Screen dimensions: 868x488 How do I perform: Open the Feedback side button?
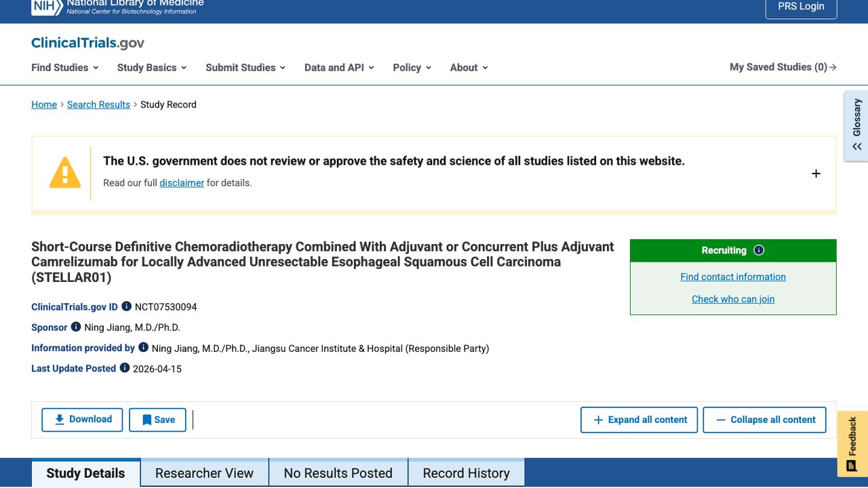point(852,443)
